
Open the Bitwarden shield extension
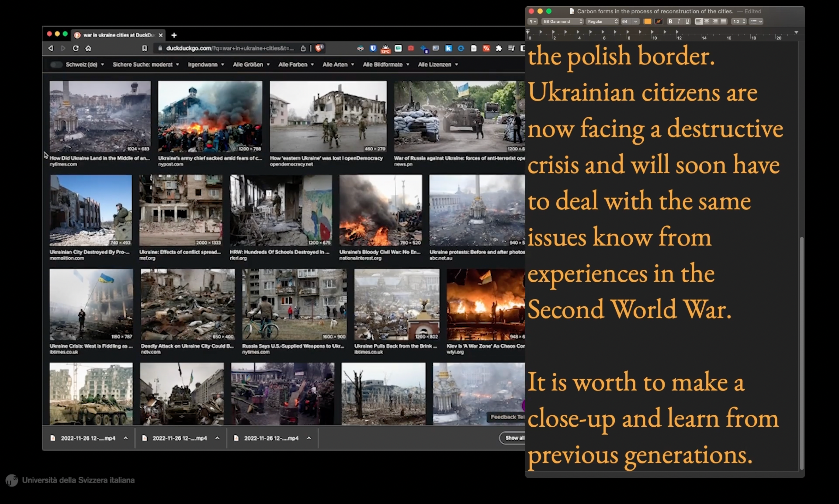point(373,48)
